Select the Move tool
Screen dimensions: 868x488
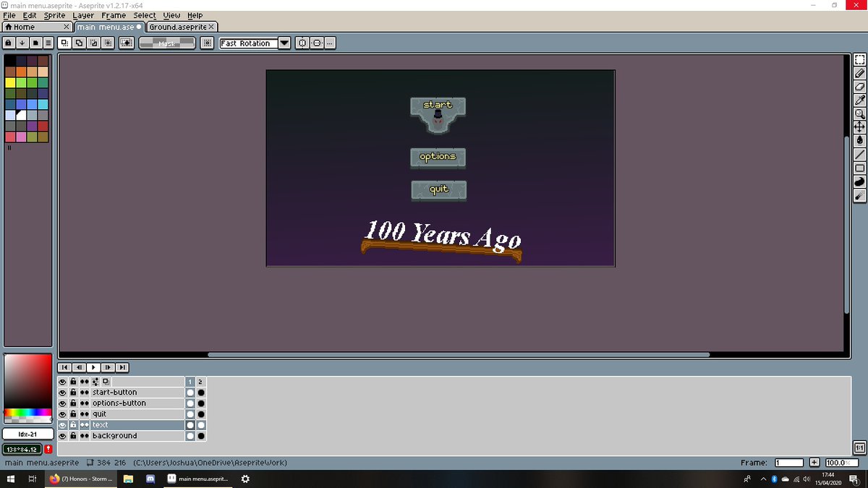click(859, 127)
